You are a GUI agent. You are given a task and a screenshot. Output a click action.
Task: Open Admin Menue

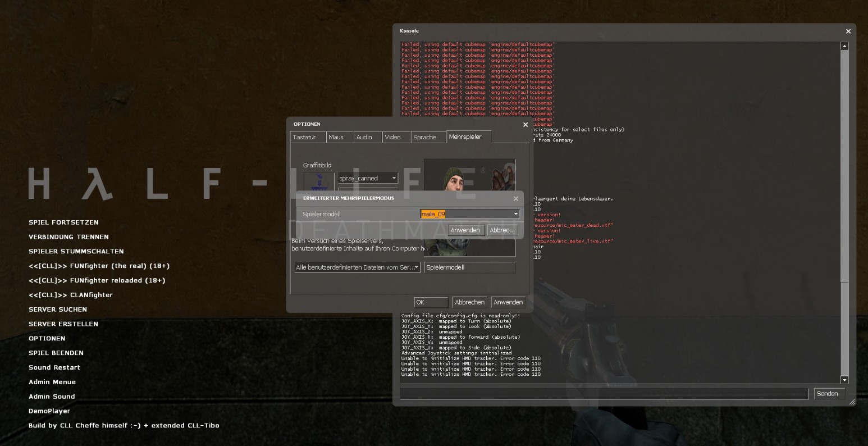52,382
